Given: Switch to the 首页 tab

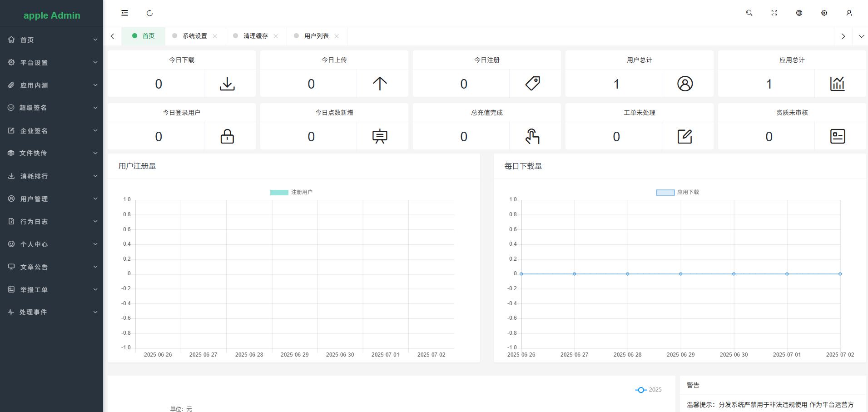Looking at the screenshot, I should click(x=144, y=36).
